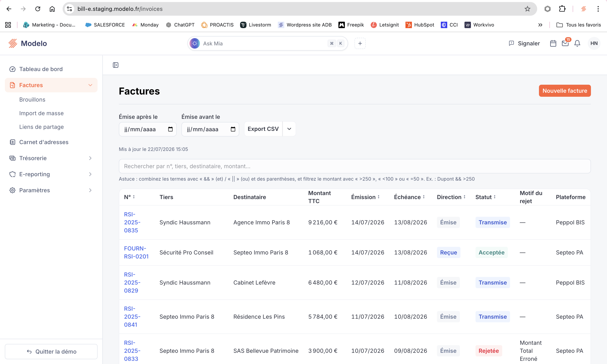The width and height of the screenshot is (607, 364).
Task: Open HN user avatar menu
Action: point(594,43)
